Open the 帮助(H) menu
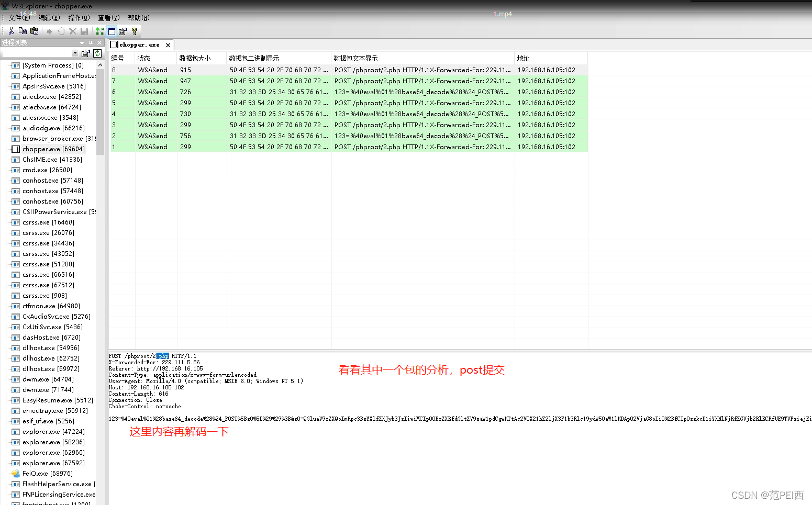Image resolution: width=812 pixels, height=505 pixels. click(x=139, y=18)
